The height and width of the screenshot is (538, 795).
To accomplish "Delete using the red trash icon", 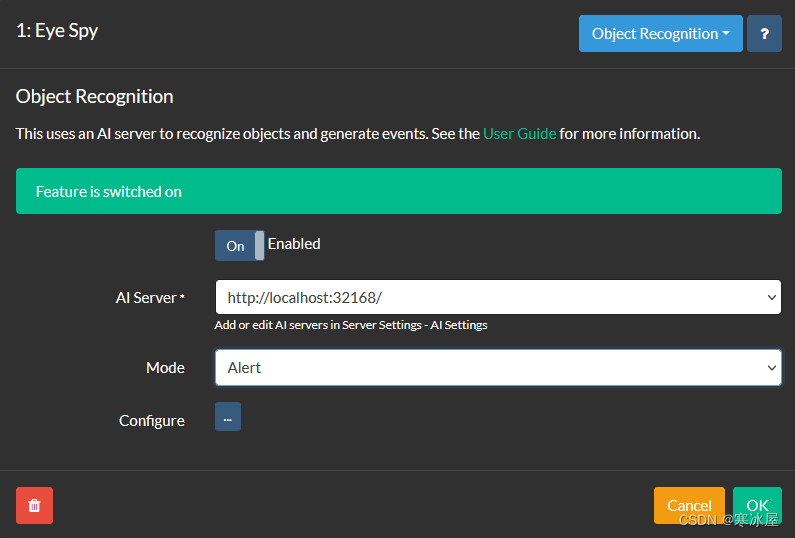I will (x=34, y=505).
